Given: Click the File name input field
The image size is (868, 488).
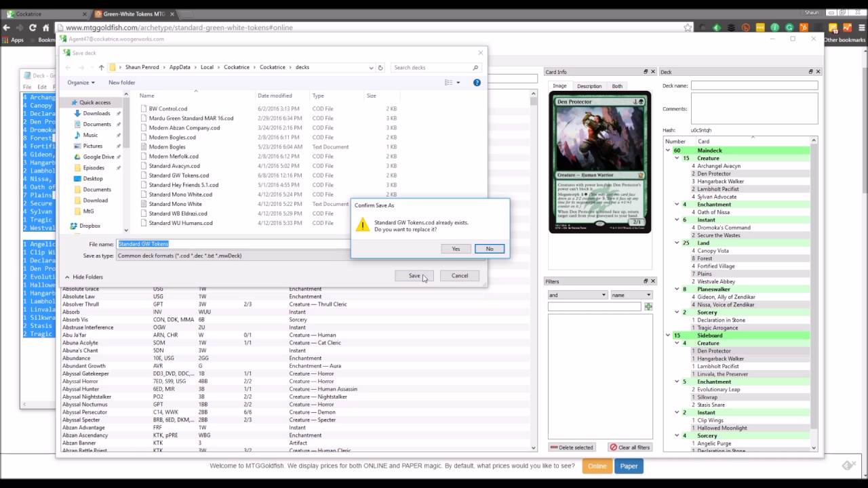Looking at the screenshot, I should pyautogui.click(x=233, y=244).
